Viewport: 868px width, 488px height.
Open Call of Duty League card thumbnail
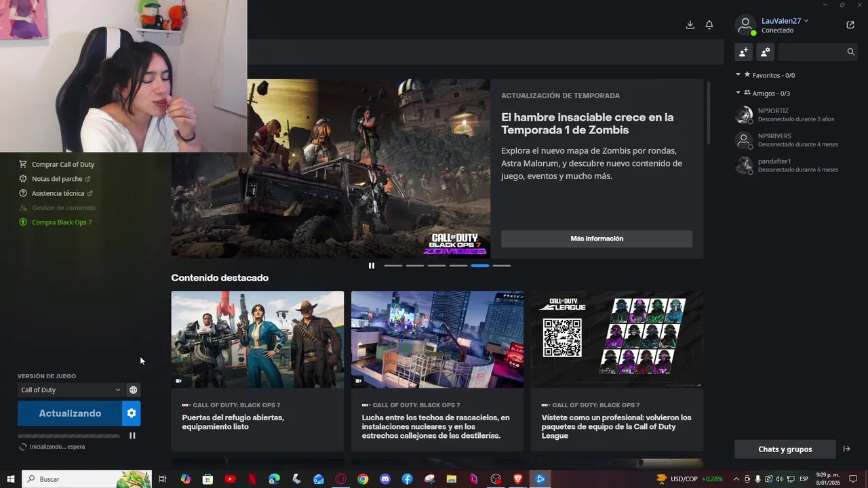click(x=617, y=340)
